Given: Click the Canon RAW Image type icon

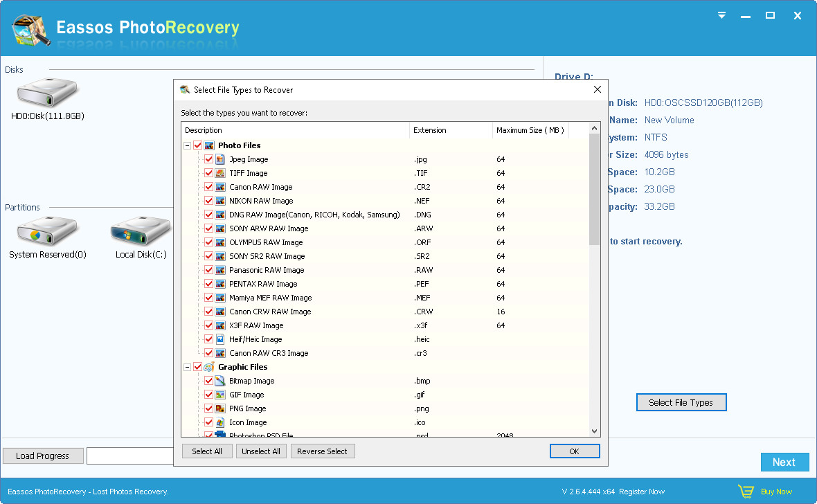Looking at the screenshot, I should pos(220,187).
